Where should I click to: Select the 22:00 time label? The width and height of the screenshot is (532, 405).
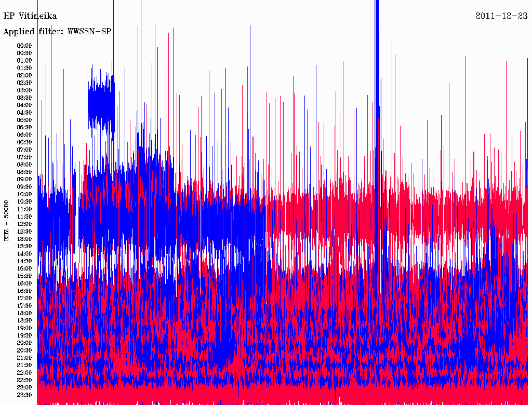coord(24,373)
